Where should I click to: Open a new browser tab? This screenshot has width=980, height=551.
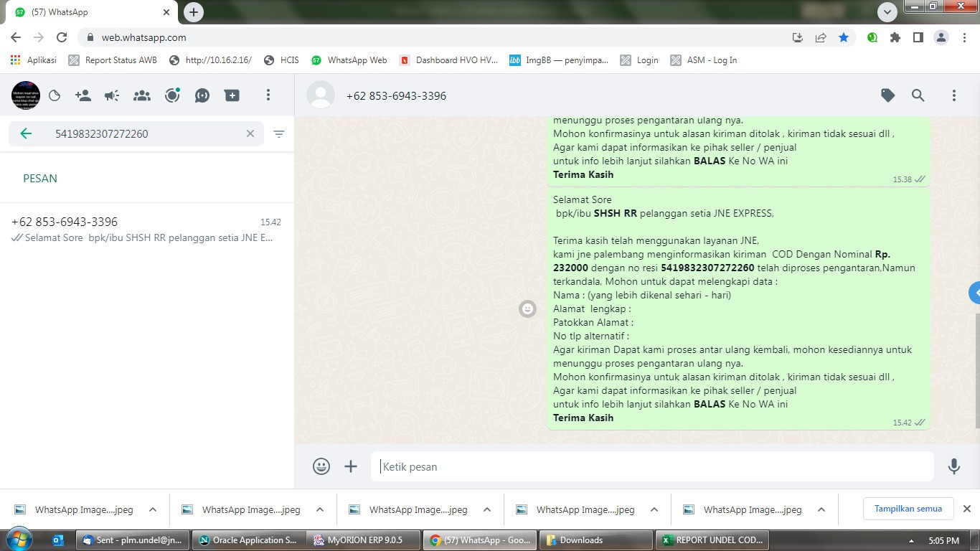[x=194, y=11]
